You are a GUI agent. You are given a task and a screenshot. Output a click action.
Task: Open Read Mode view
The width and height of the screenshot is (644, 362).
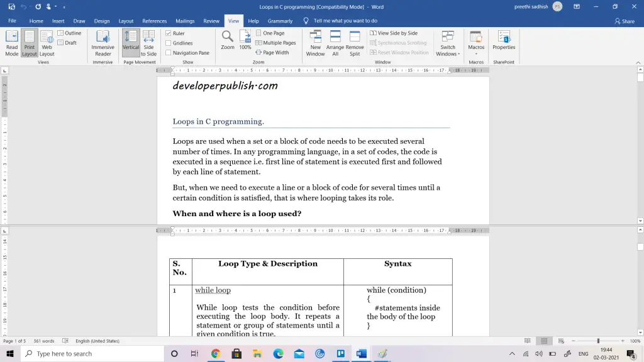[x=12, y=43]
